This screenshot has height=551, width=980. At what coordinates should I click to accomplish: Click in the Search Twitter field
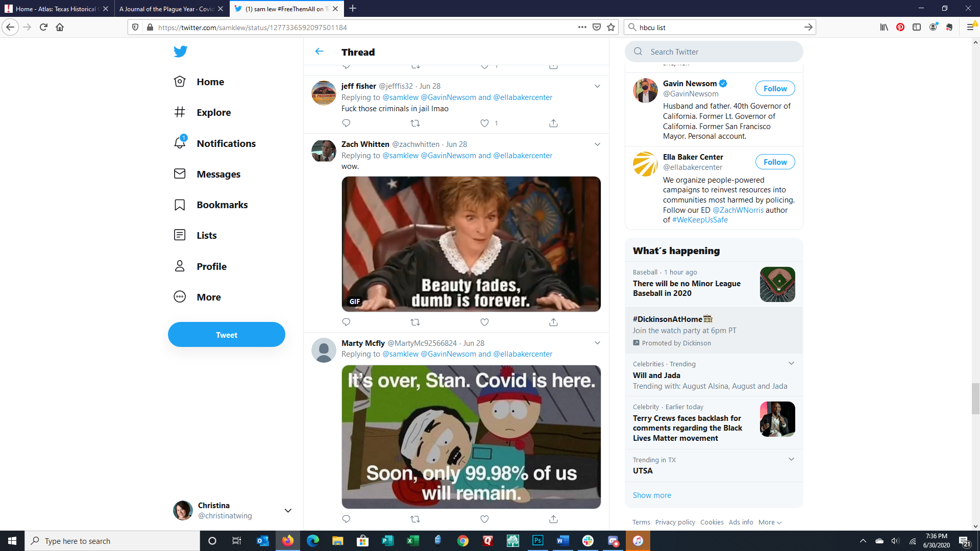coord(715,52)
